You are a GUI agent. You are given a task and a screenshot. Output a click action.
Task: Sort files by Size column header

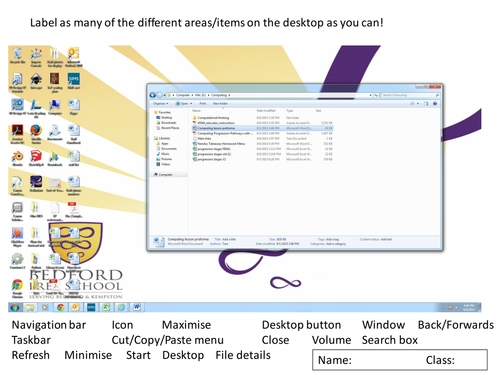point(318,111)
